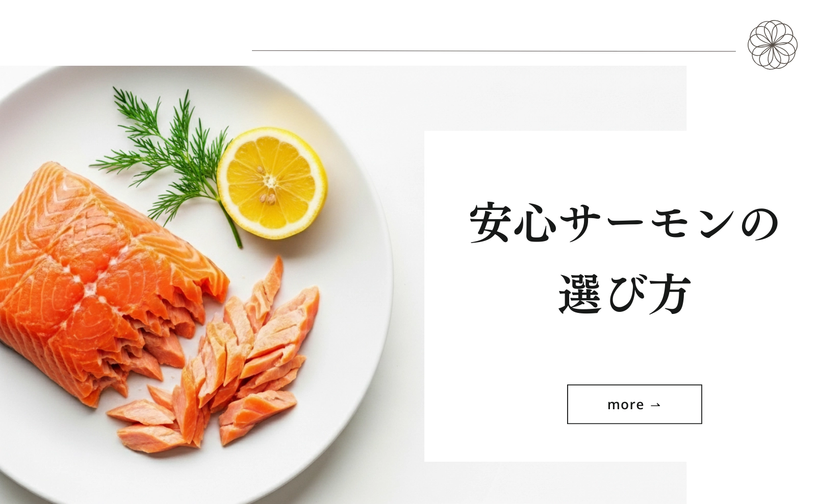This screenshot has width=816, height=504.
Task: Click the white cross-shaped fat line on the fillet
Action: tap(92, 278)
